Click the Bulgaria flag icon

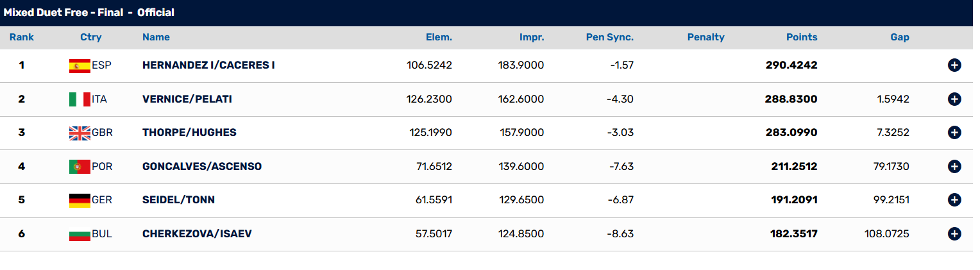pos(80,233)
